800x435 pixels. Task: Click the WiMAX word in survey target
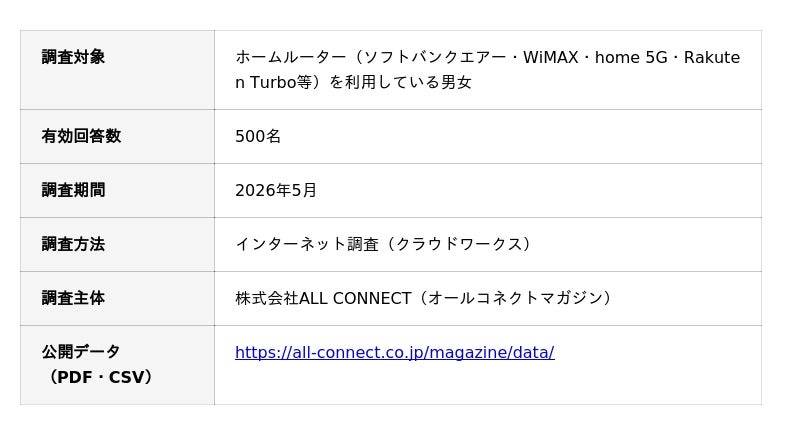[x=551, y=57]
